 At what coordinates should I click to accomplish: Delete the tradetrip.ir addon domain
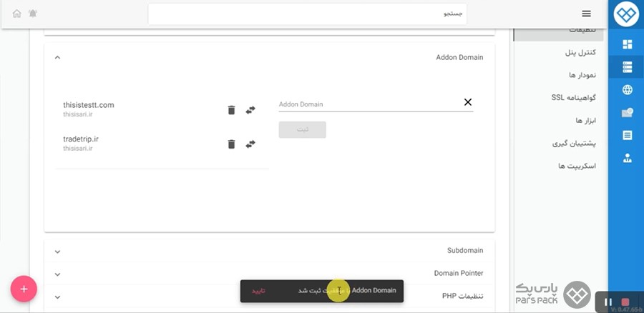click(x=232, y=144)
